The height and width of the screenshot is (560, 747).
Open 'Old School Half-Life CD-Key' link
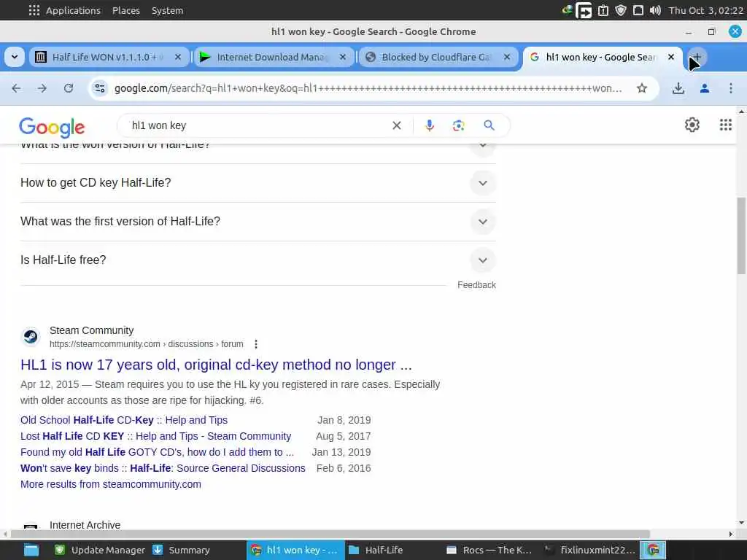(x=124, y=420)
